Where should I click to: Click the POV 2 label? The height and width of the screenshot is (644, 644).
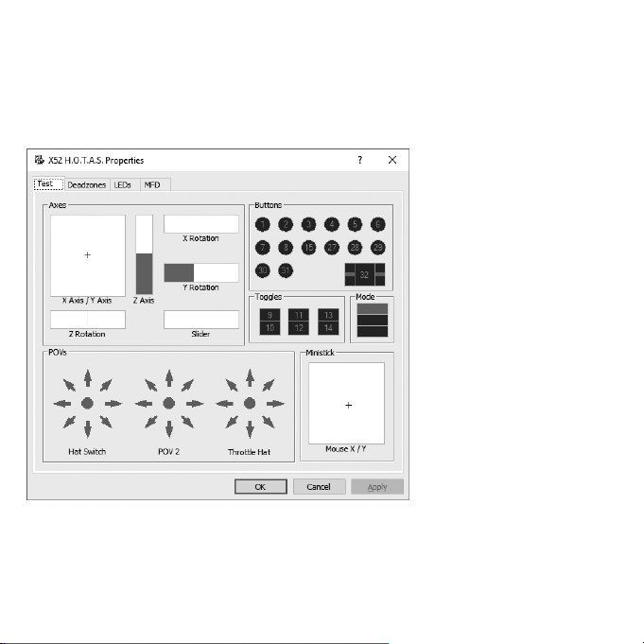point(169,451)
